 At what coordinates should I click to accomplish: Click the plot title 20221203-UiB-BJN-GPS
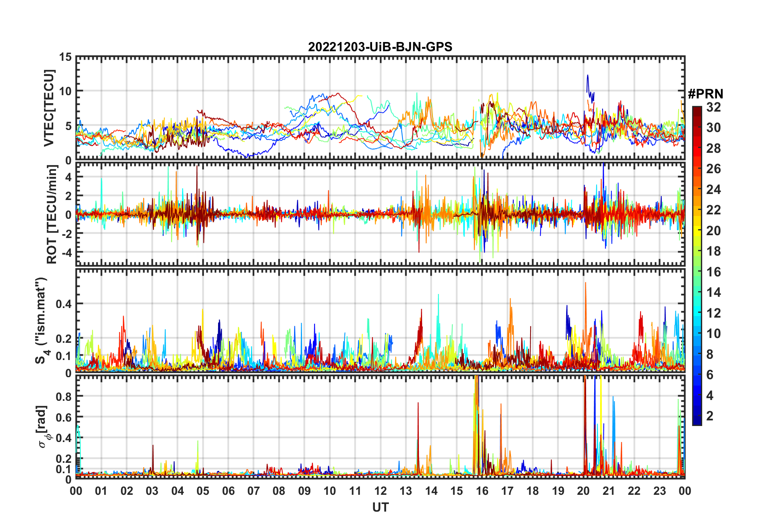[x=380, y=47]
